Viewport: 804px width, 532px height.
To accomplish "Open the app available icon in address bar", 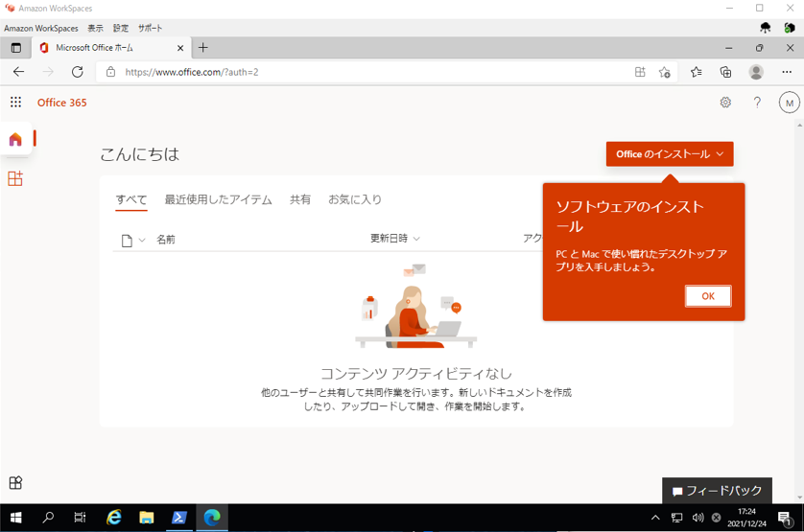I will tap(640, 72).
